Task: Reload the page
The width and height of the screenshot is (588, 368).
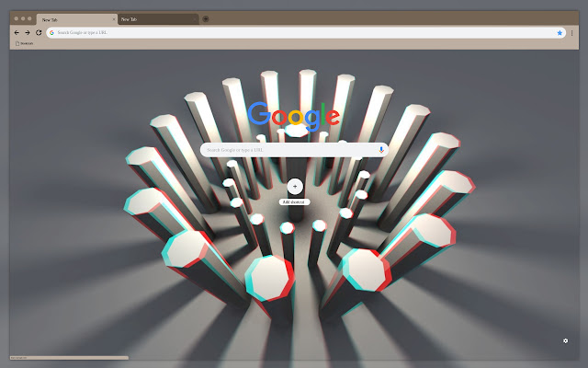Action: (x=39, y=33)
